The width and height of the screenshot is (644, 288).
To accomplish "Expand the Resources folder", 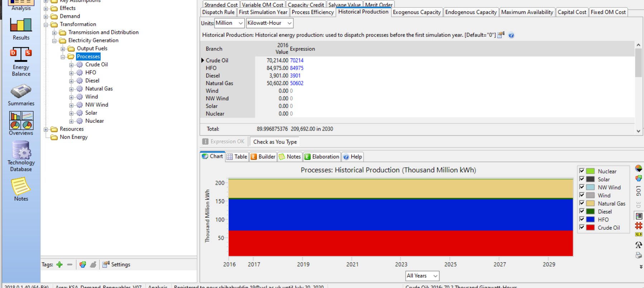I will click(x=46, y=129).
